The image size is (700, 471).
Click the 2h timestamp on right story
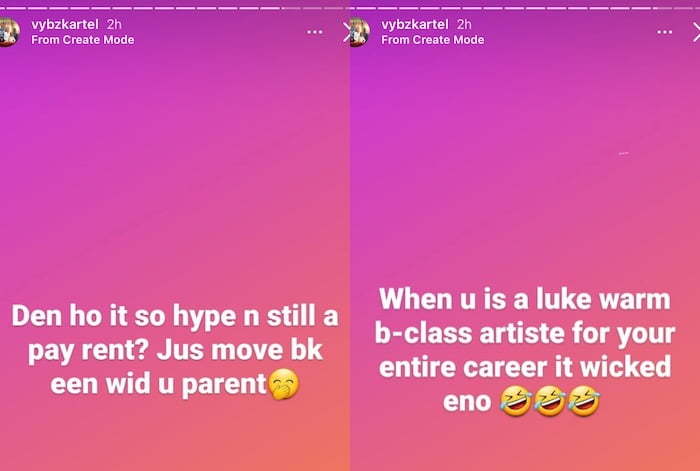464,24
